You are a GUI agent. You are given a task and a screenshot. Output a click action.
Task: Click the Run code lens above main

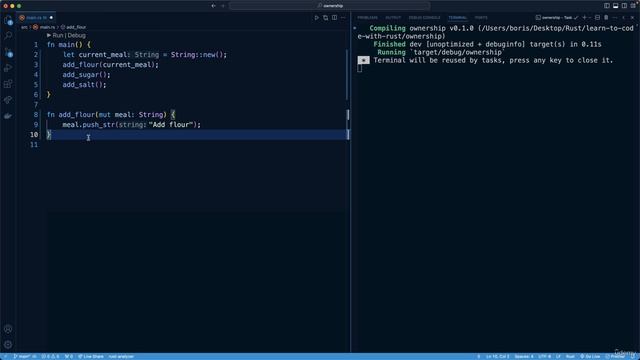pos(58,36)
